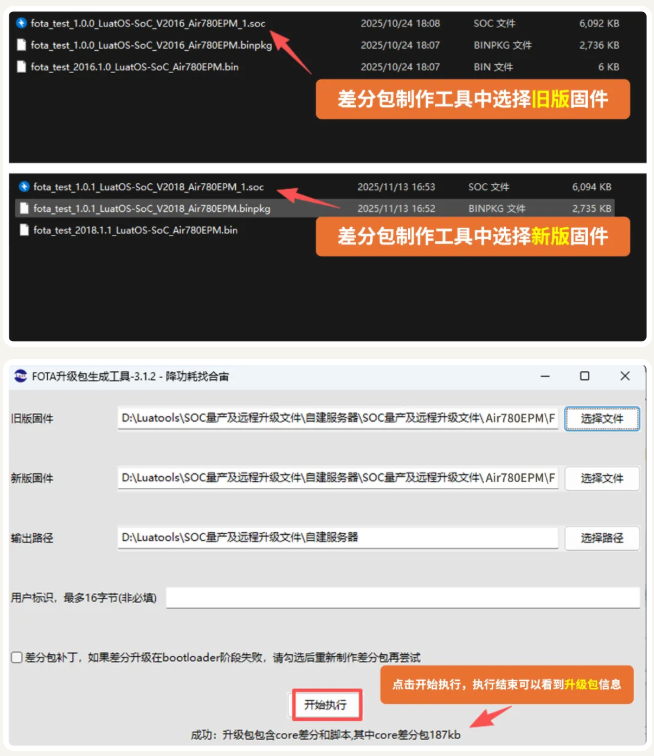
Task: Close the FOTA升级包生成工具 window
Action: point(625,376)
